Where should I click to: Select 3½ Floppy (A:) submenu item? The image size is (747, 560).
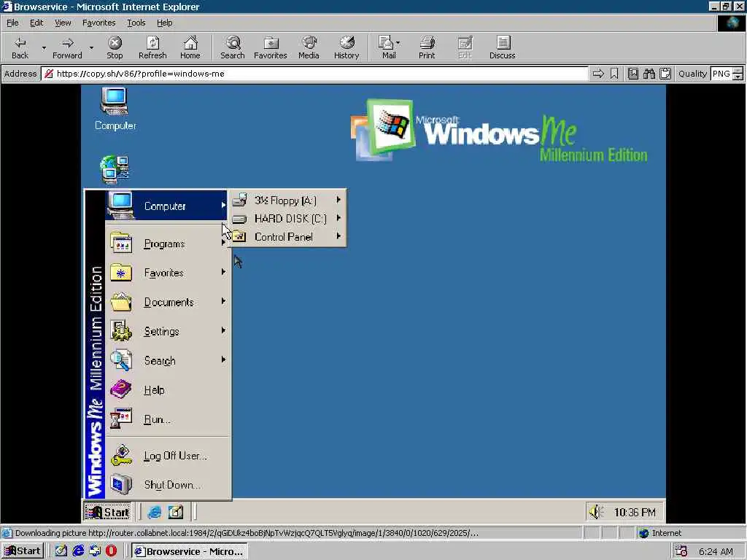(287, 200)
